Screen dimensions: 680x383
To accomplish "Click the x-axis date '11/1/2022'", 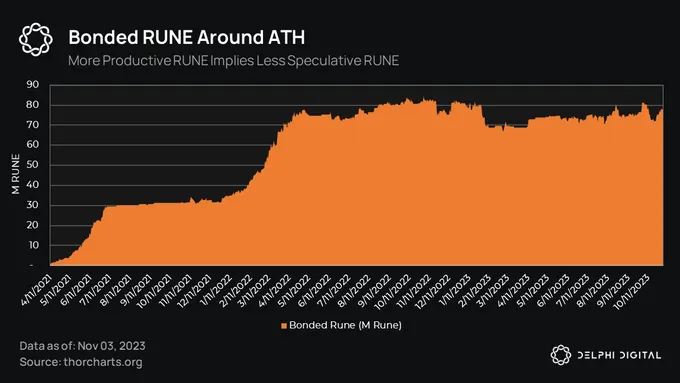I will [414, 291].
